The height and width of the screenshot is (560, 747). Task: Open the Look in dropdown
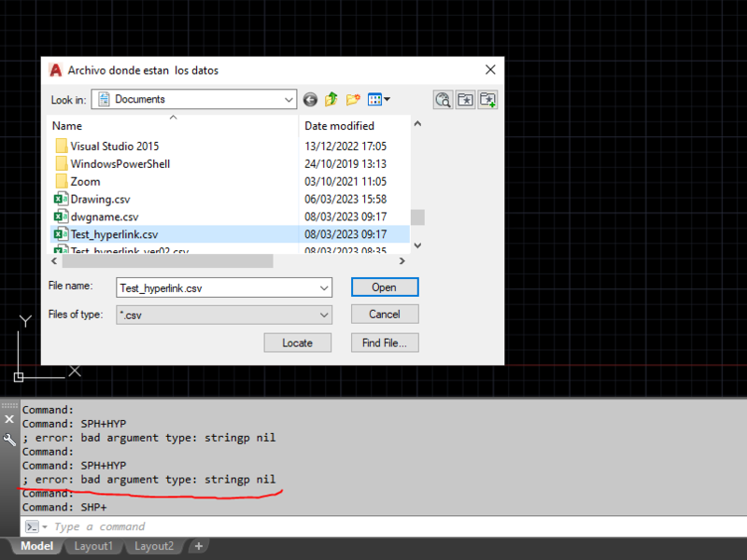286,99
